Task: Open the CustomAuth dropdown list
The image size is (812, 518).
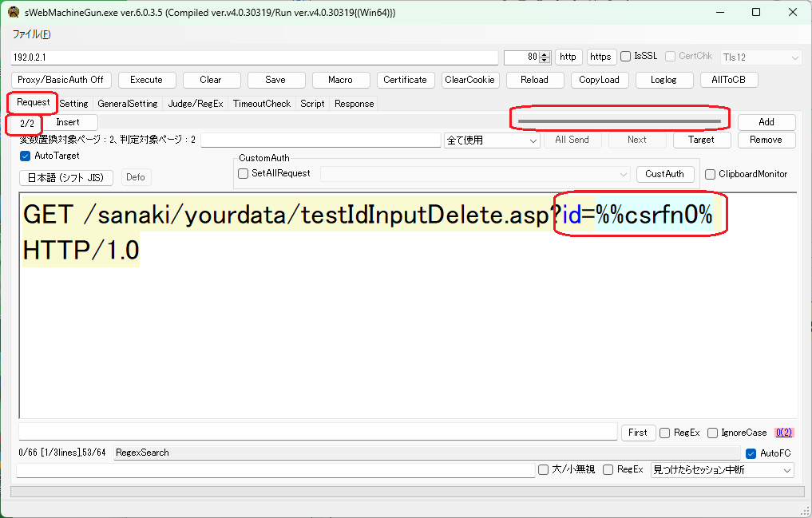Action: [475, 174]
